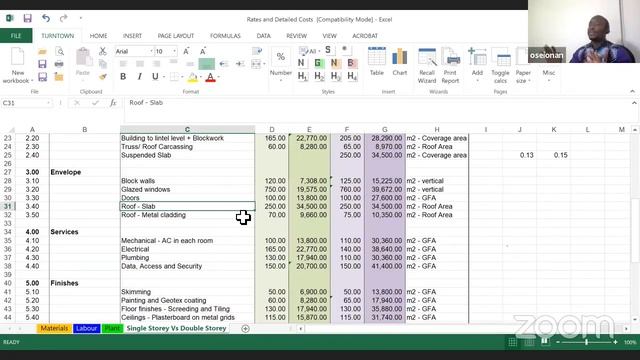Switch to the Materials sheet tab

point(54,328)
